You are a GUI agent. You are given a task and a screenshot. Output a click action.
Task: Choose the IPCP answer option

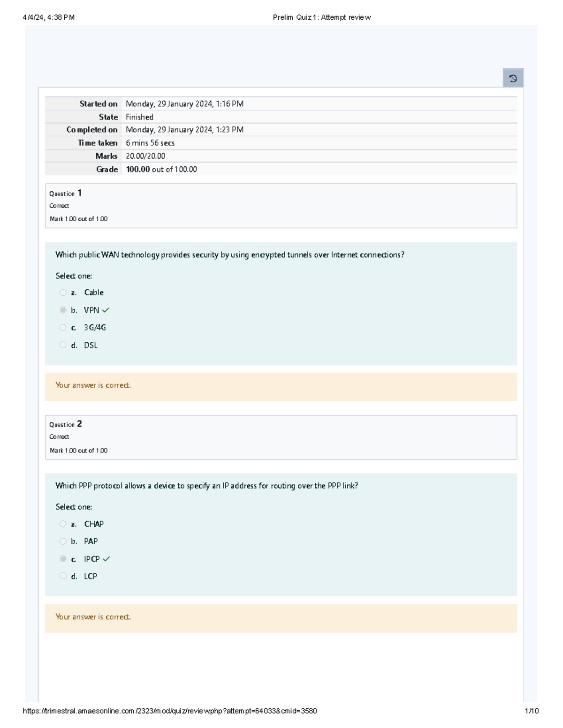point(63,558)
